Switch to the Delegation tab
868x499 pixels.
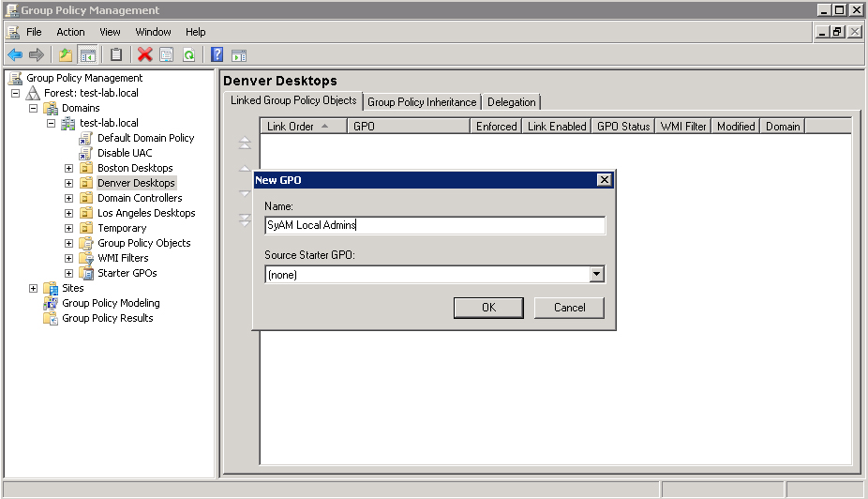click(x=512, y=102)
